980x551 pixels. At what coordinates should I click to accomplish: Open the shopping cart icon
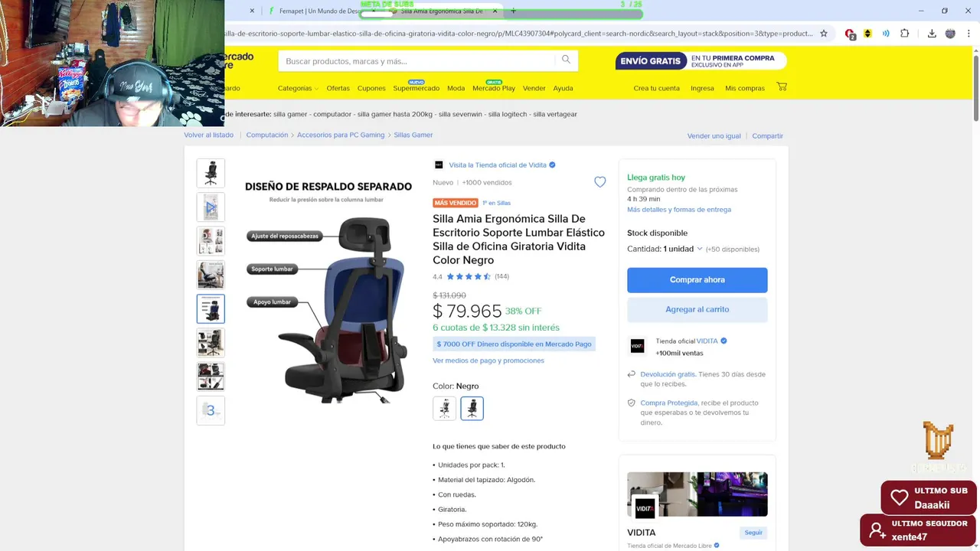(x=782, y=86)
